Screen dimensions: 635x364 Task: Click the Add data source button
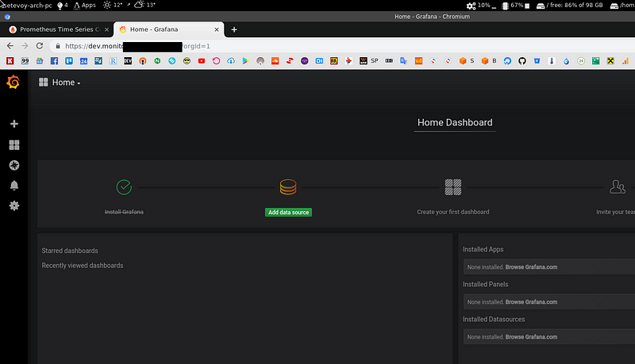[x=288, y=213]
